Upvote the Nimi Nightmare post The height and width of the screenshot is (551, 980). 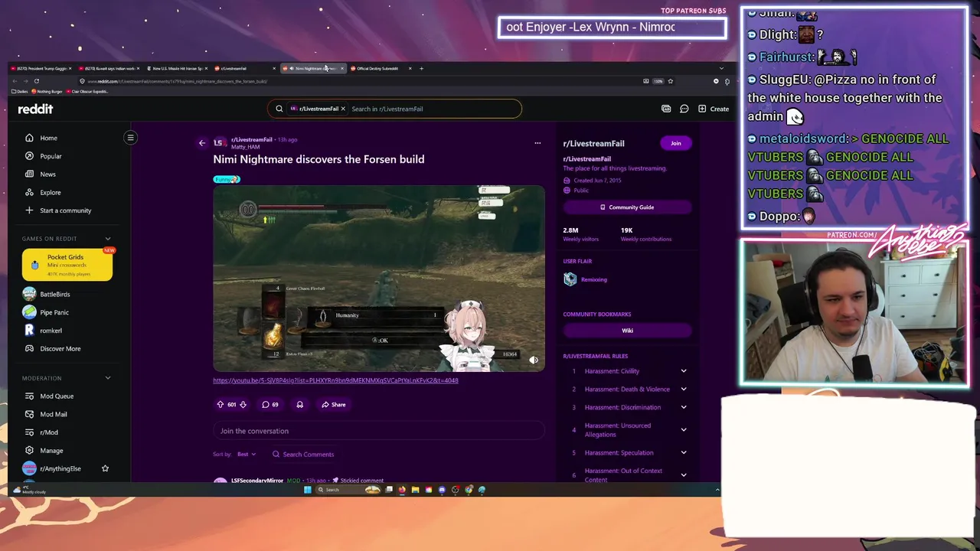tap(220, 404)
